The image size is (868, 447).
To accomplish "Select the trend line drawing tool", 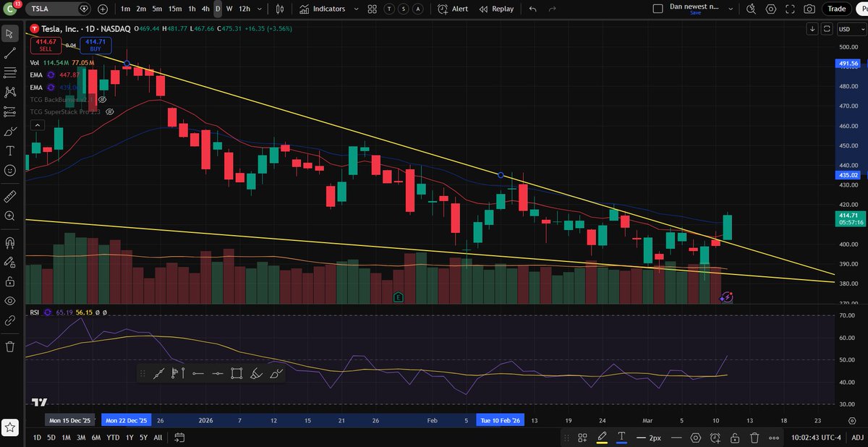I will pyautogui.click(x=10, y=53).
